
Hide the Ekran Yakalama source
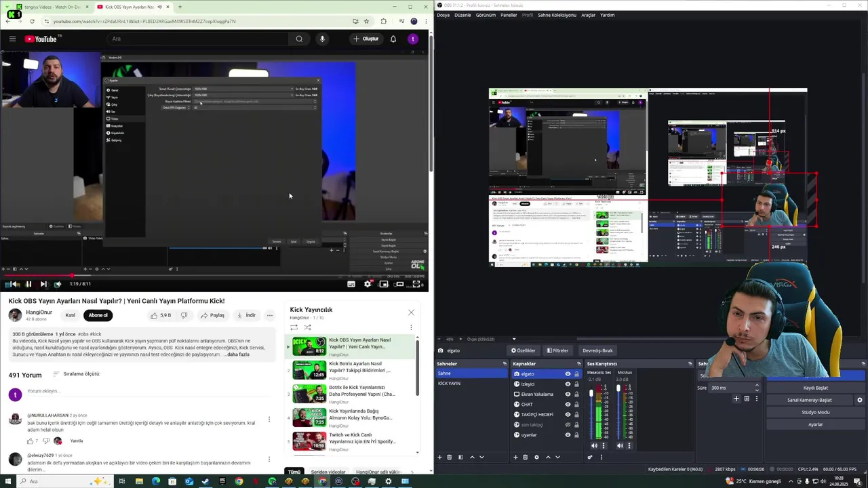[568, 394]
